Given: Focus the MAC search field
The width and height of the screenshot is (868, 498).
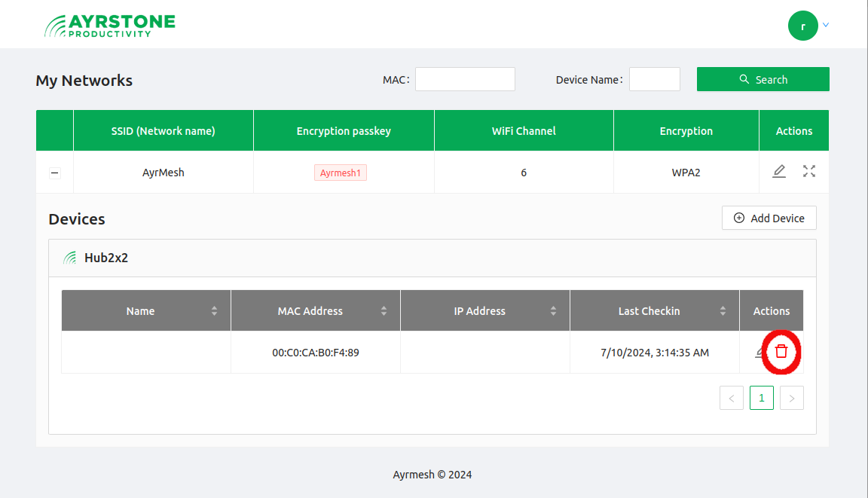Looking at the screenshot, I should pyautogui.click(x=465, y=79).
